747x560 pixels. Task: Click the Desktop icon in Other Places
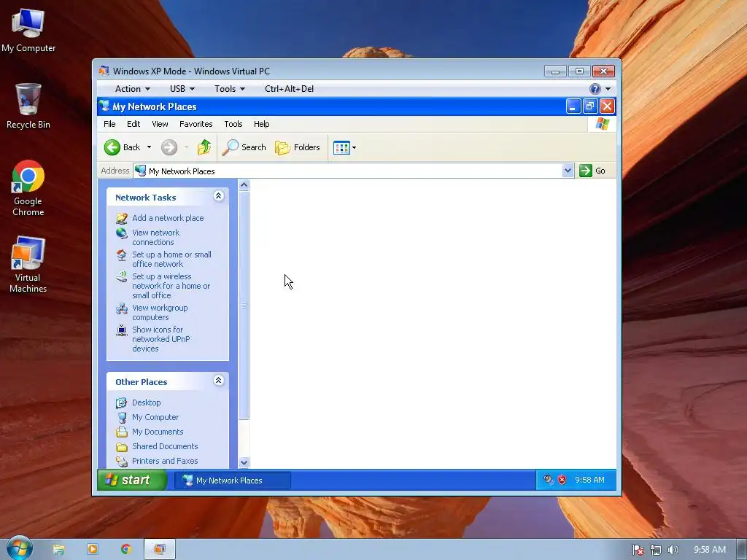122,402
